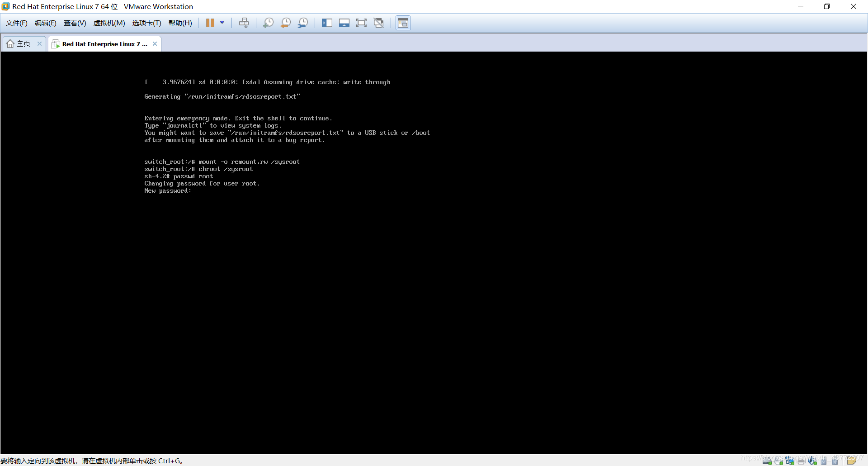Click the 'after mounting them and attach' line

tap(235, 140)
